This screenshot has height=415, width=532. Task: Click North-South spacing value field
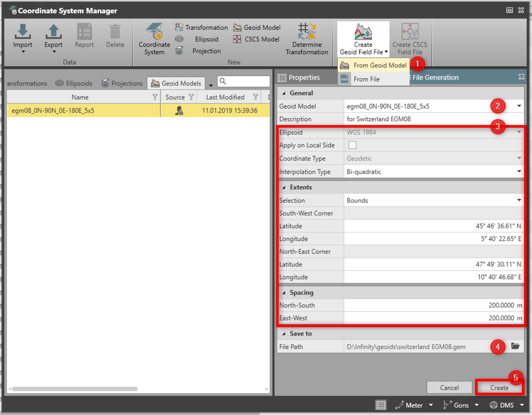pyautogui.click(x=434, y=305)
